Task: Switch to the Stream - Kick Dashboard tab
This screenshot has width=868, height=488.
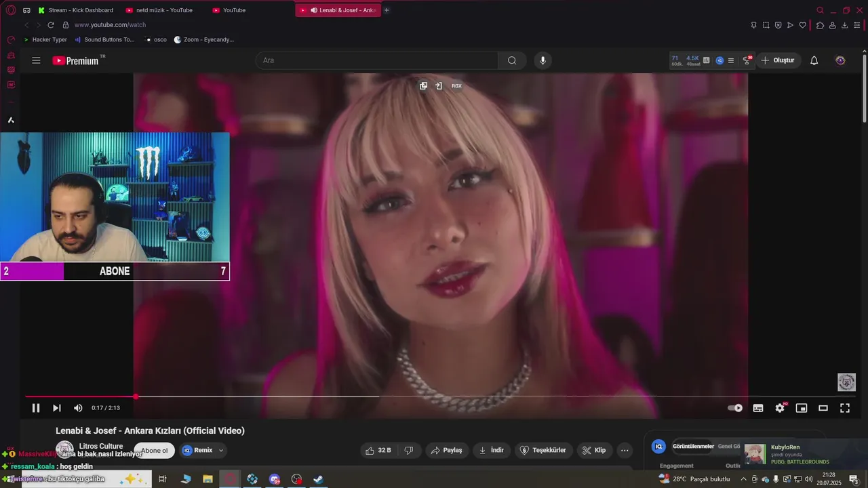Action: [x=76, y=10]
